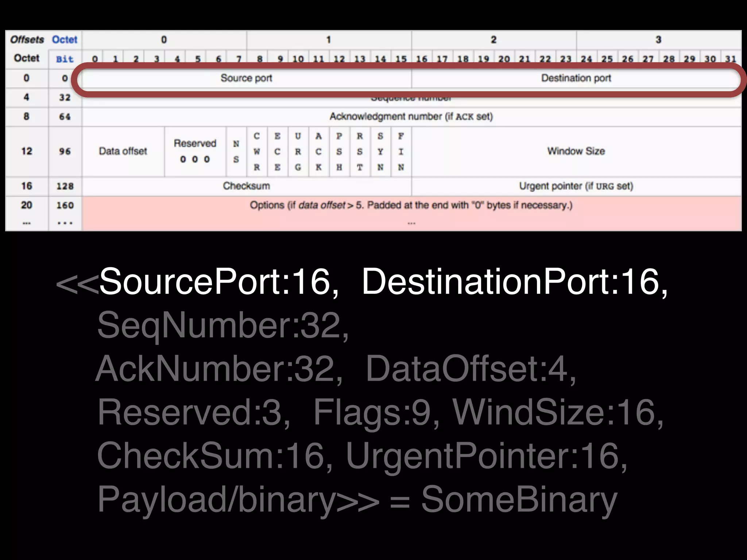Click the Reserved 0 0 0 cell

195,151
